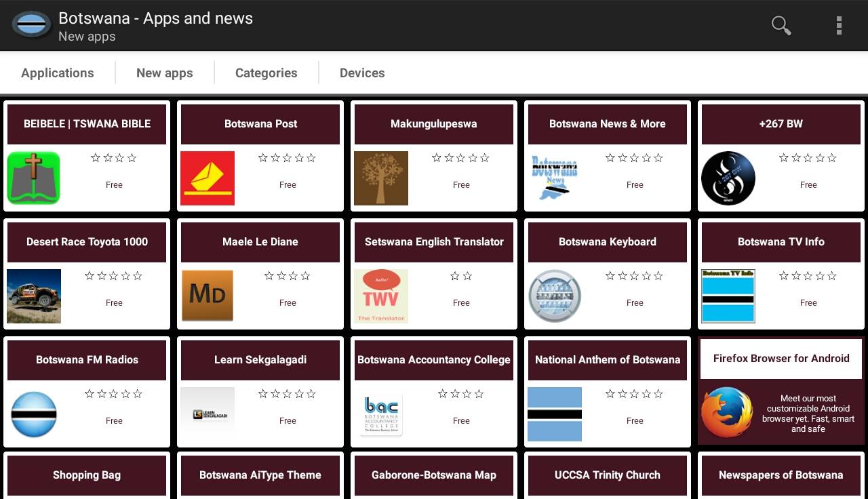Click Free label under Botswana TV Info

pos(808,303)
